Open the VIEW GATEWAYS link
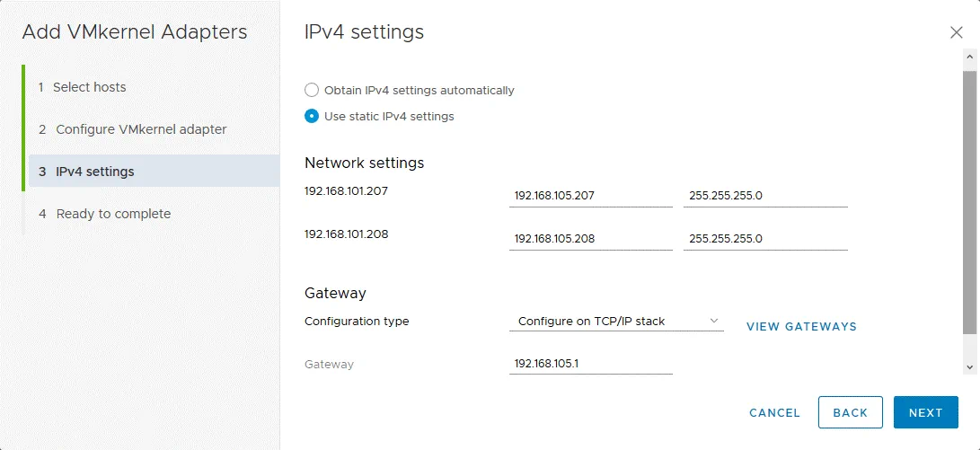980x450 pixels. (801, 326)
